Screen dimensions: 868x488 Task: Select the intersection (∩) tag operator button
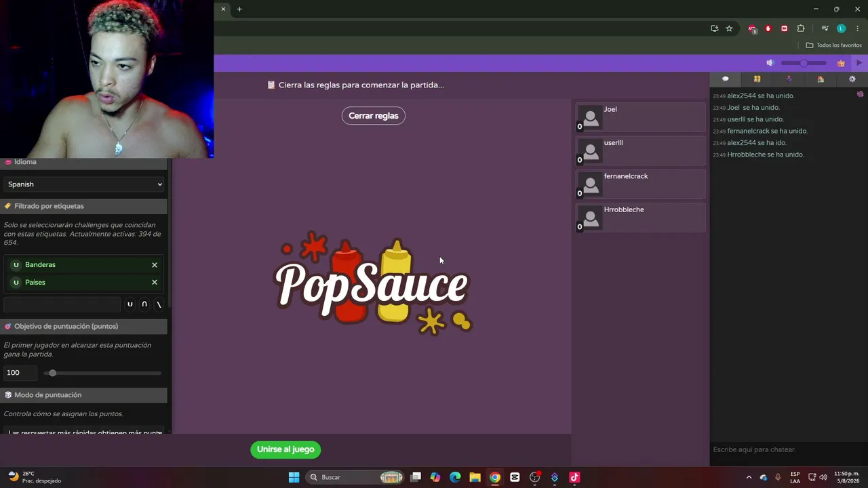click(144, 305)
